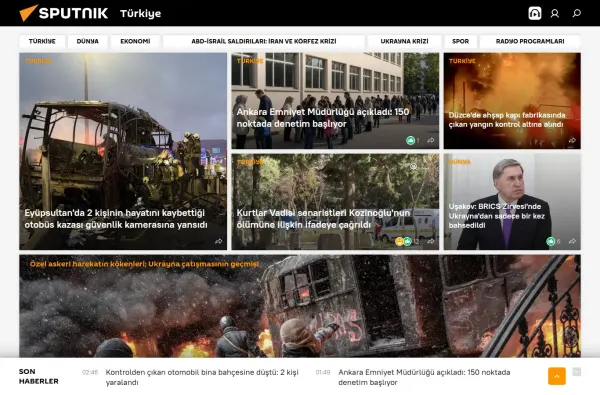Share the Eyüpsultan bus accident story

218,241
